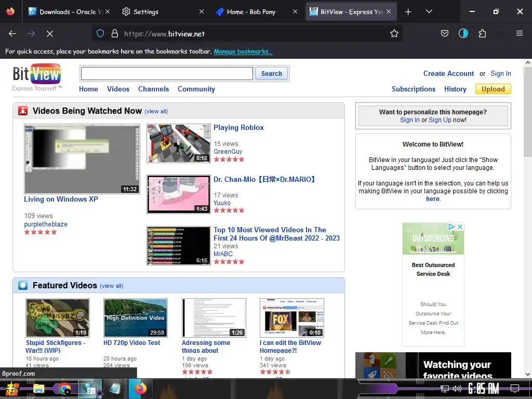Image resolution: width=532 pixels, height=399 pixels.
Task: Open File Explorer from the taskbar
Action: pos(38,389)
